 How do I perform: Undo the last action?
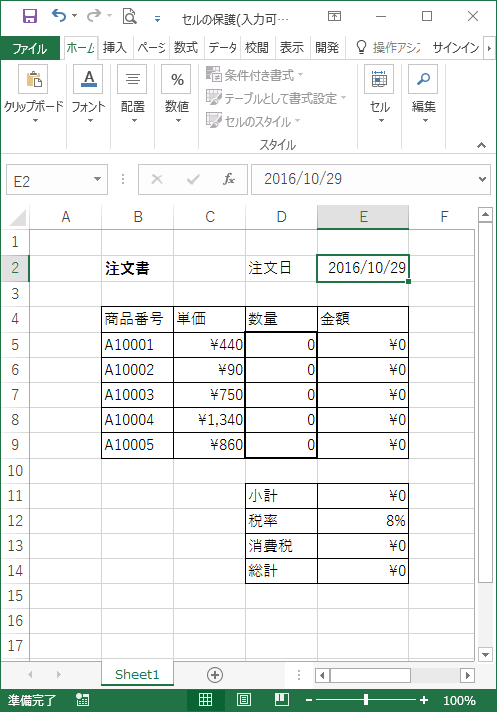(59, 16)
